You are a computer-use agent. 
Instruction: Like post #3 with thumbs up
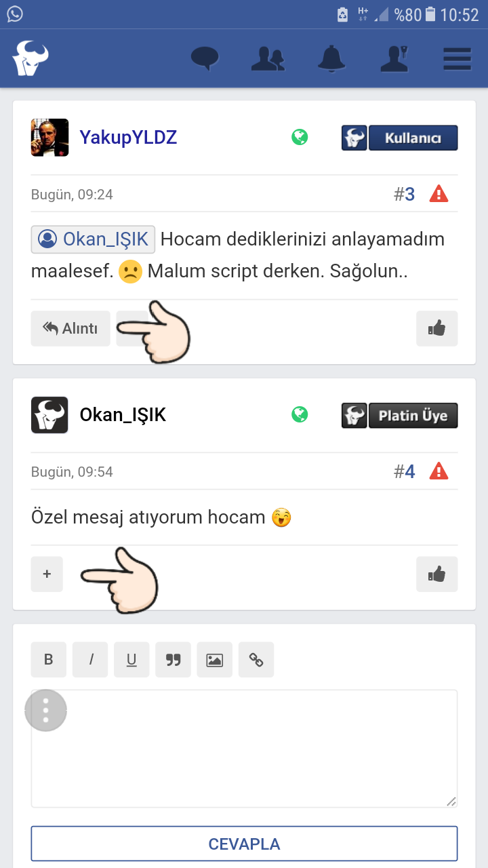(x=437, y=329)
